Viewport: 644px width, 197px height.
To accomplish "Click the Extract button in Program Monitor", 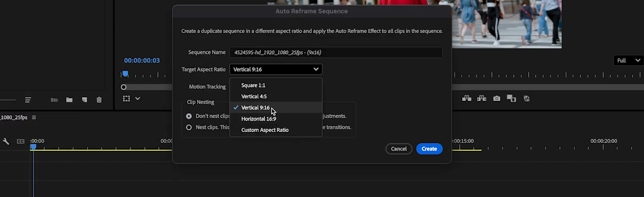I will click(x=482, y=98).
